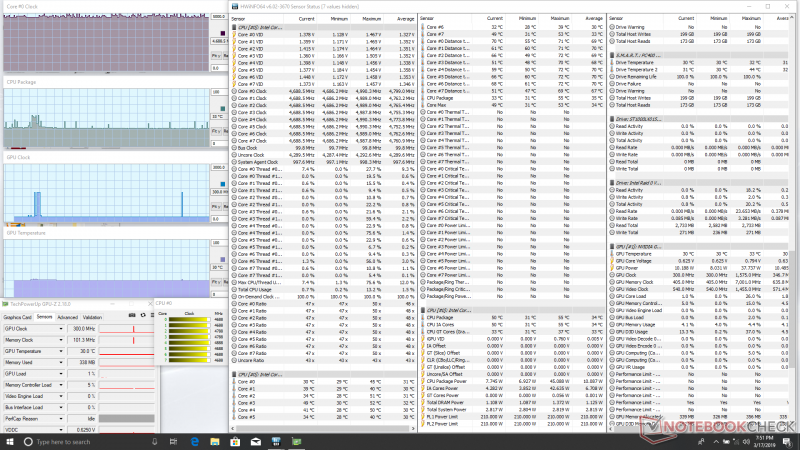Launch Microsoft Edge from the taskbar
The image size is (800, 450).
[194, 441]
